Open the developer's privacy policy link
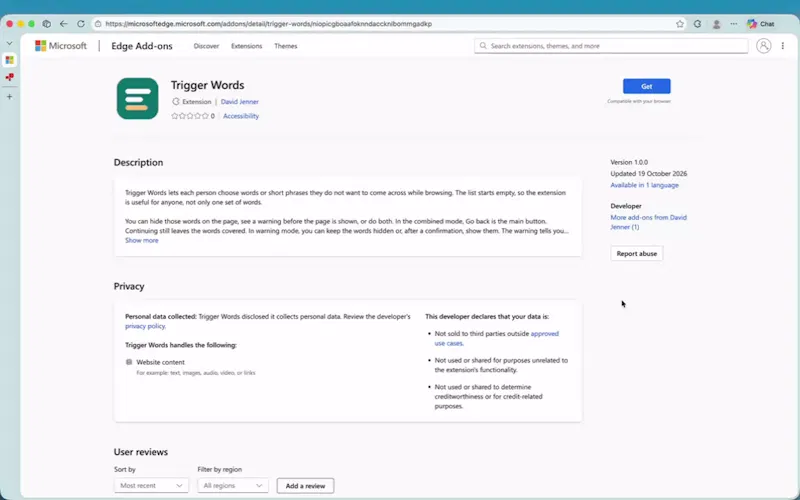The height and width of the screenshot is (500, 800). 145,326
